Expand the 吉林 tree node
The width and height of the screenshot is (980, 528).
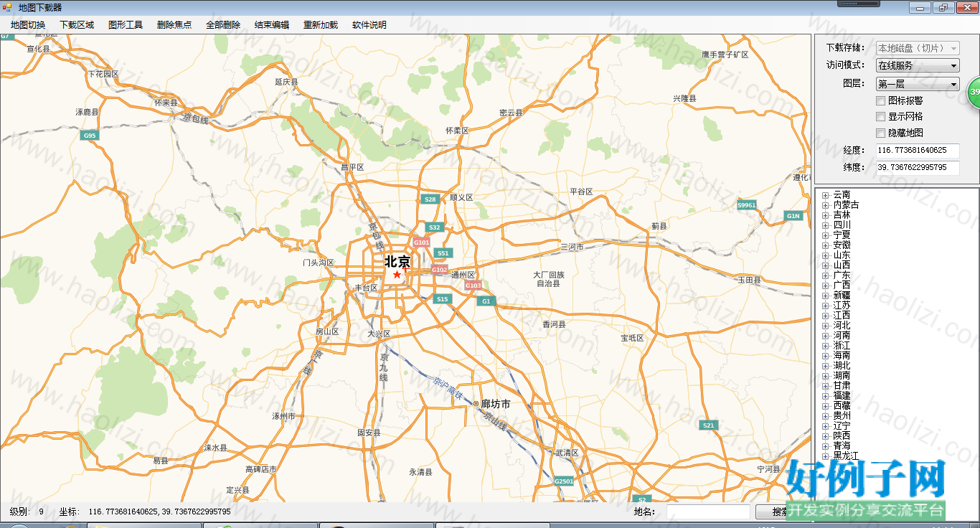pyautogui.click(x=826, y=215)
